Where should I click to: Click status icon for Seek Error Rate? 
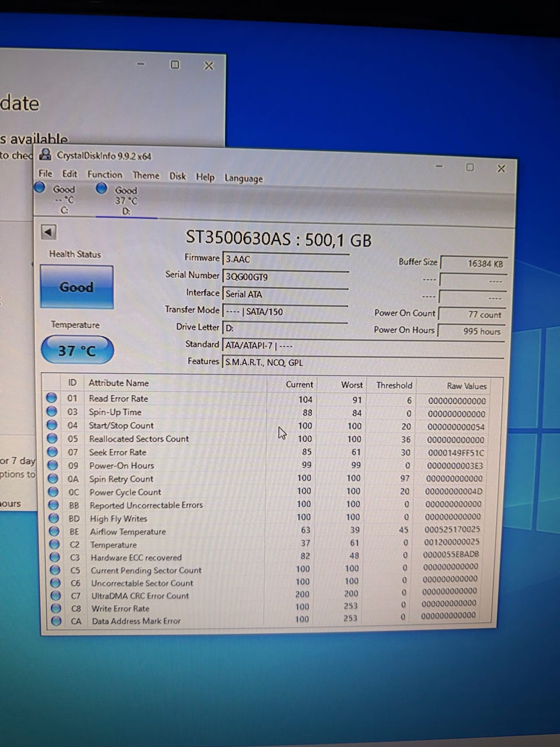click(52, 451)
